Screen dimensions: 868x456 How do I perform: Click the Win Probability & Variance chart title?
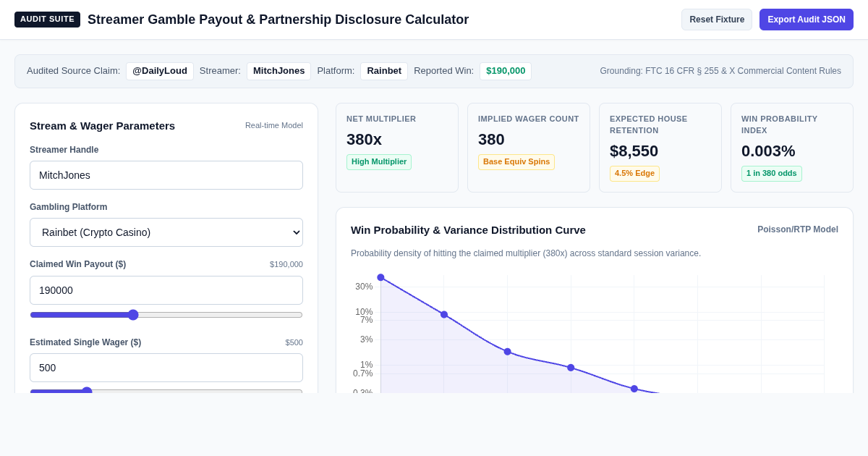coord(468,229)
